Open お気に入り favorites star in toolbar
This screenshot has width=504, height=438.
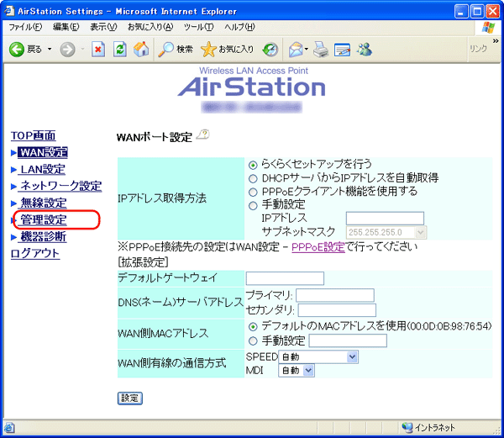point(227,50)
